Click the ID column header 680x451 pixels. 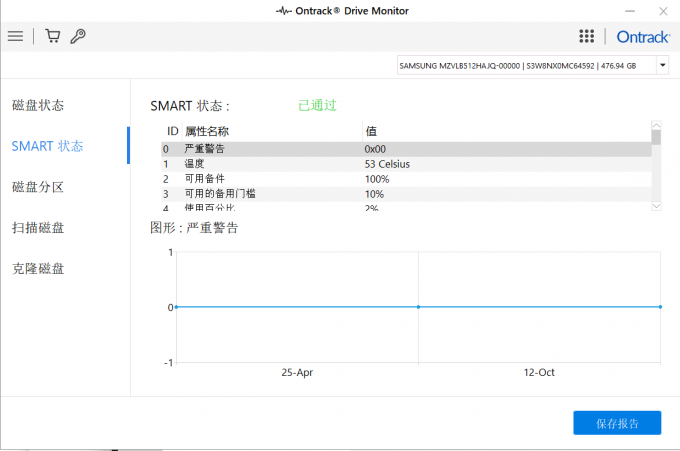tap(173, 131)
